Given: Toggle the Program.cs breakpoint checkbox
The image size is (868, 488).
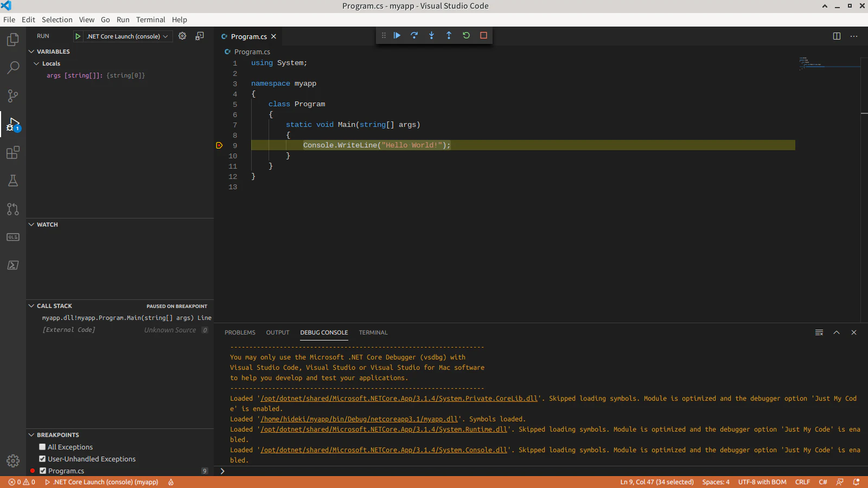Looking at the screenshot, I should click(43, 471).
